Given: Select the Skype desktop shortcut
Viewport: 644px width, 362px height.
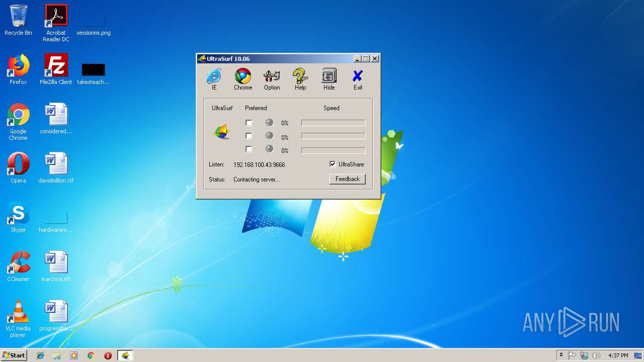Looking at the screenshot, I should (18, 217).
